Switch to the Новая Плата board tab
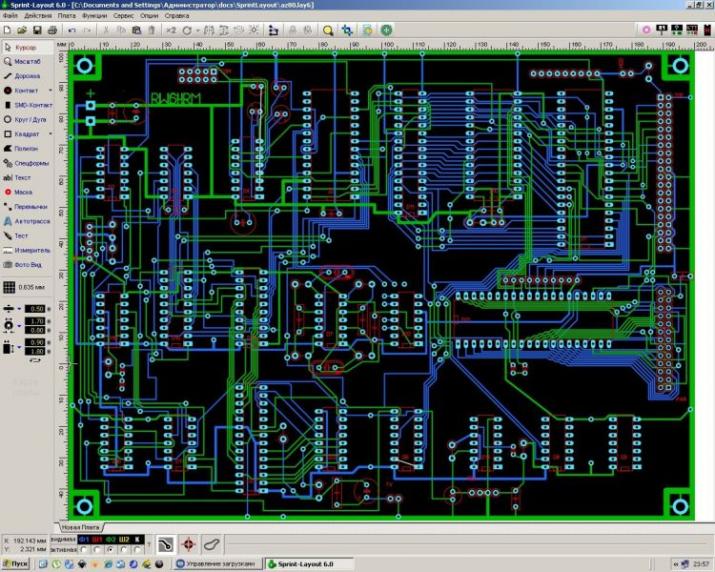715x572 pixels. (81, 526)
